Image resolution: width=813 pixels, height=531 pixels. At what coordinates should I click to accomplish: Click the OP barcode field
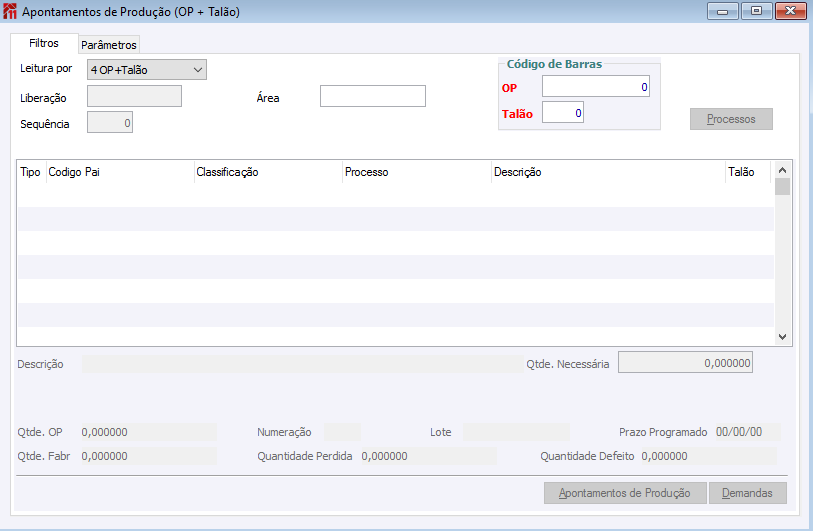596,87
